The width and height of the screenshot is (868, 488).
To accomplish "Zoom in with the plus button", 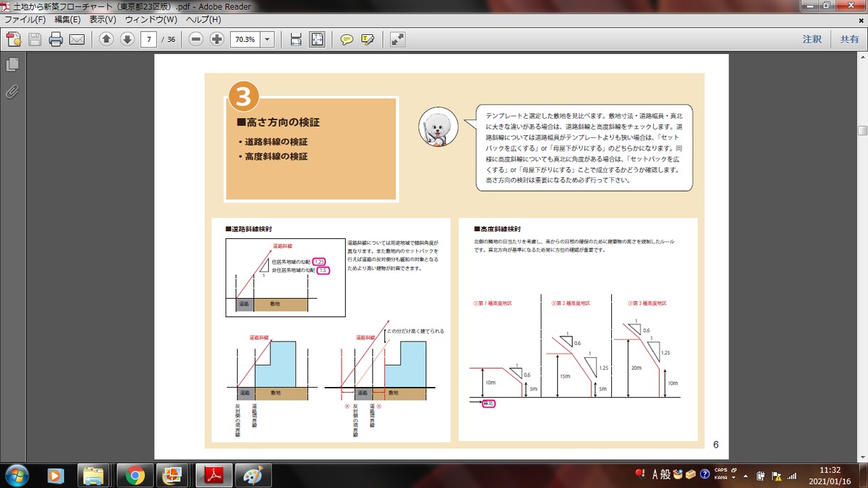I will tap(218, 39).
